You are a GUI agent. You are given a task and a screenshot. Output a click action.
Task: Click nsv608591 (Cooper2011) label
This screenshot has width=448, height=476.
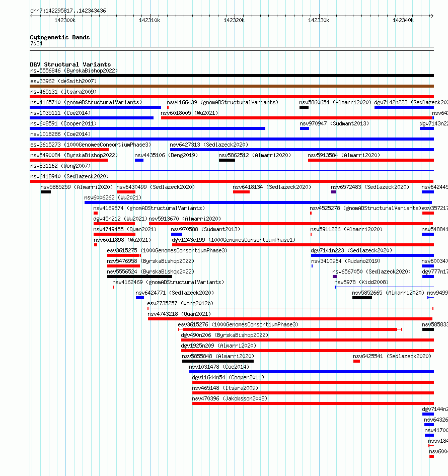pyautogui.click(x=63, y=123)
